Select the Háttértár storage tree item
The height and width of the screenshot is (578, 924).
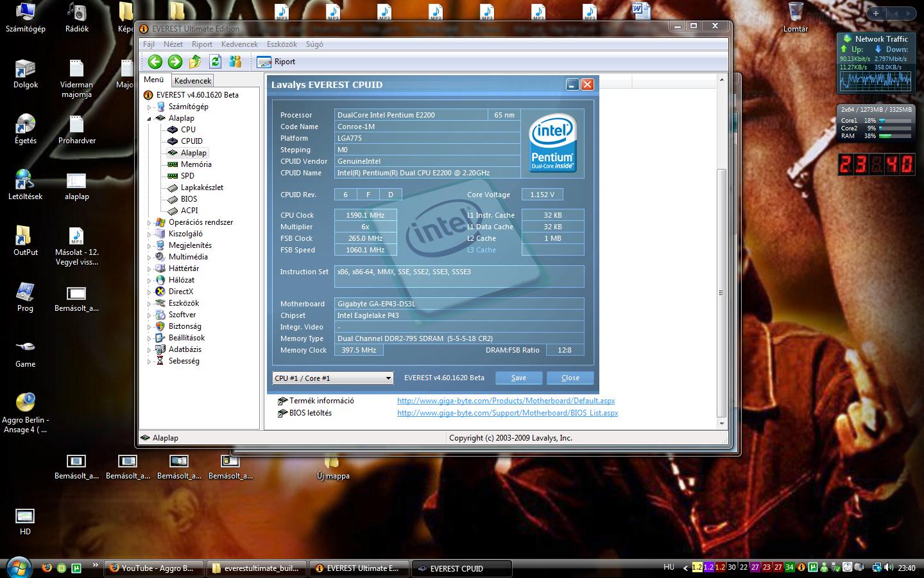[x=184, y=268]
